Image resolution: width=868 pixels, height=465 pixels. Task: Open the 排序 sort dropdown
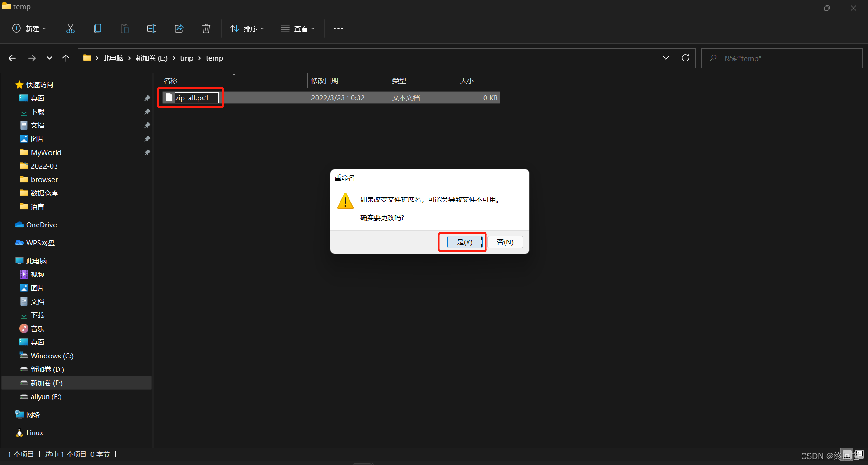[x=247, y=28]
